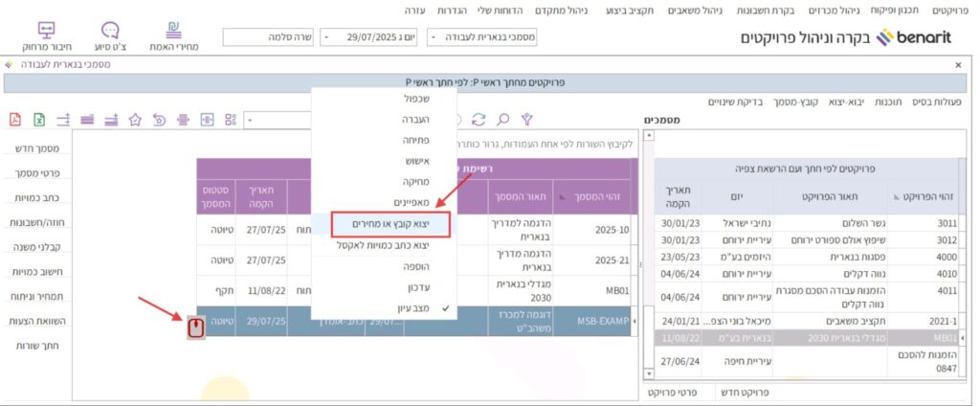This screenshot has width=980, height=406.
Task: Click the green Excel export icon
Action: click(x=39, y=120)
